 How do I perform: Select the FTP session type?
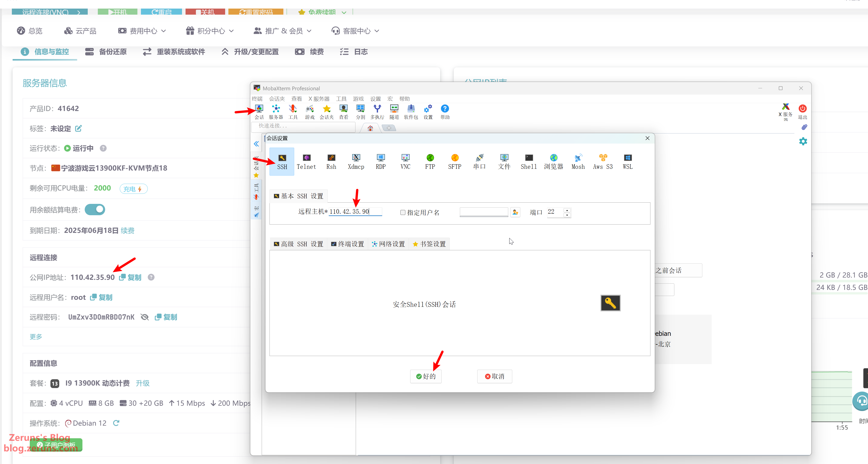click(x=430, y=161)
